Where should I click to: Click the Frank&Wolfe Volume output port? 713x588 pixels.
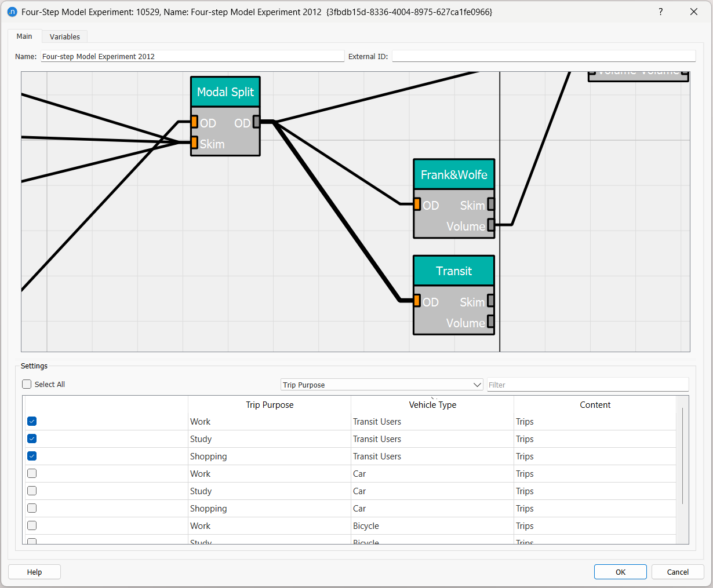point(491,225)
